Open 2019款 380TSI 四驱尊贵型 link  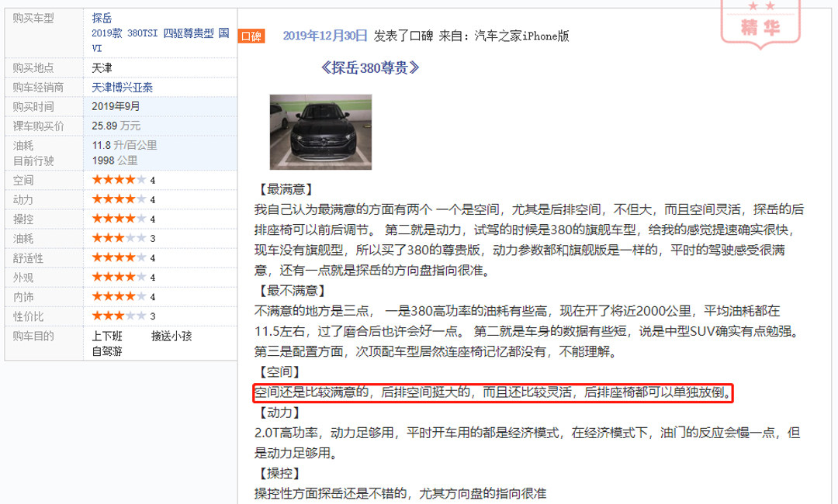161,40
